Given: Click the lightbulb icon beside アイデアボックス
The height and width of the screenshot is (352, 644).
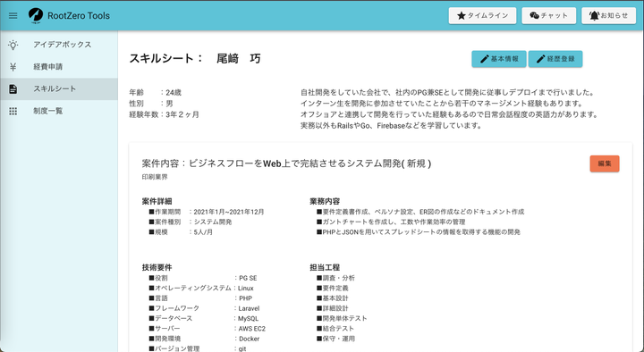Looking at the screenshot, I should tap(13, 45).
